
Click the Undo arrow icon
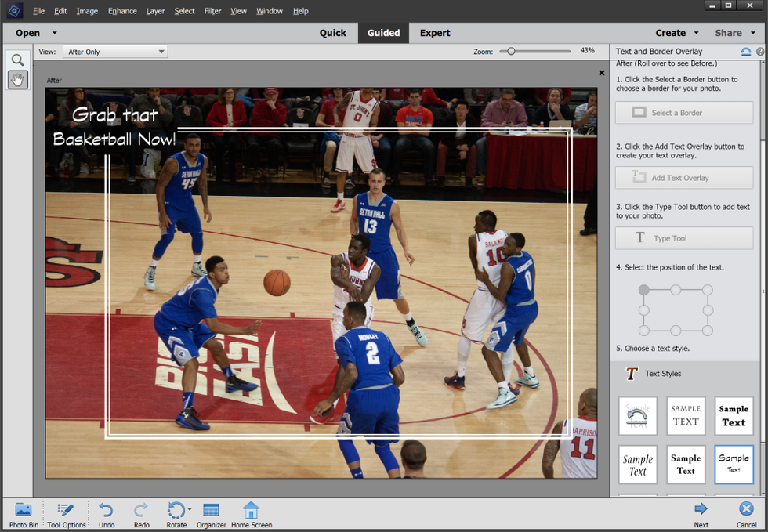107,510
